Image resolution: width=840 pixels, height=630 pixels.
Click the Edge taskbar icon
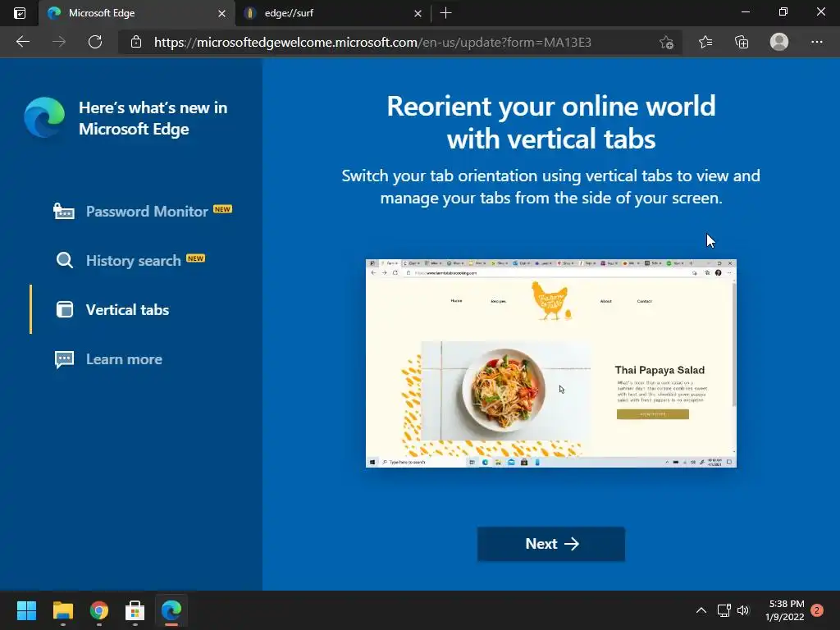[x=171, y=610]
